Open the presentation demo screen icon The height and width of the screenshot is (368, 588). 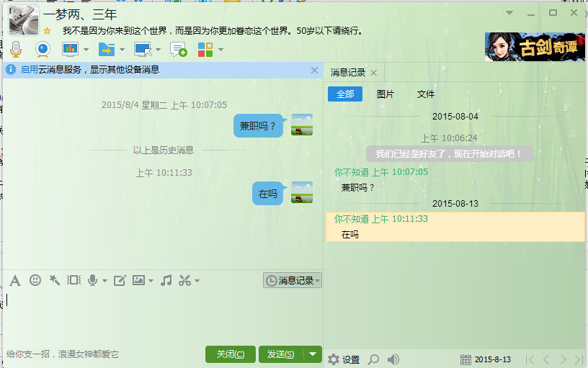click(70, 49)
